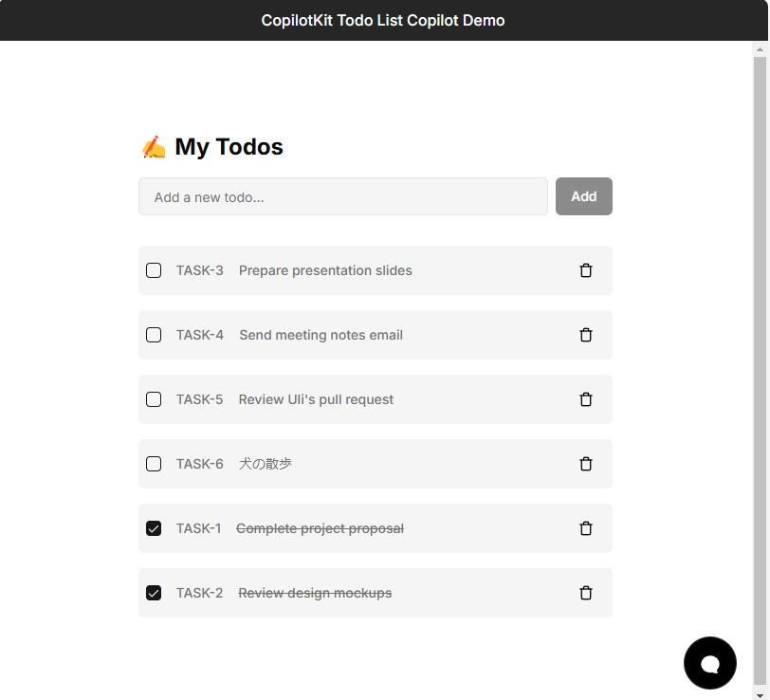Image resolution: width=770 pixels, height=700 pixels.
Task: Delete TASK-3 using its trash icon
Action: pos(586,270)
